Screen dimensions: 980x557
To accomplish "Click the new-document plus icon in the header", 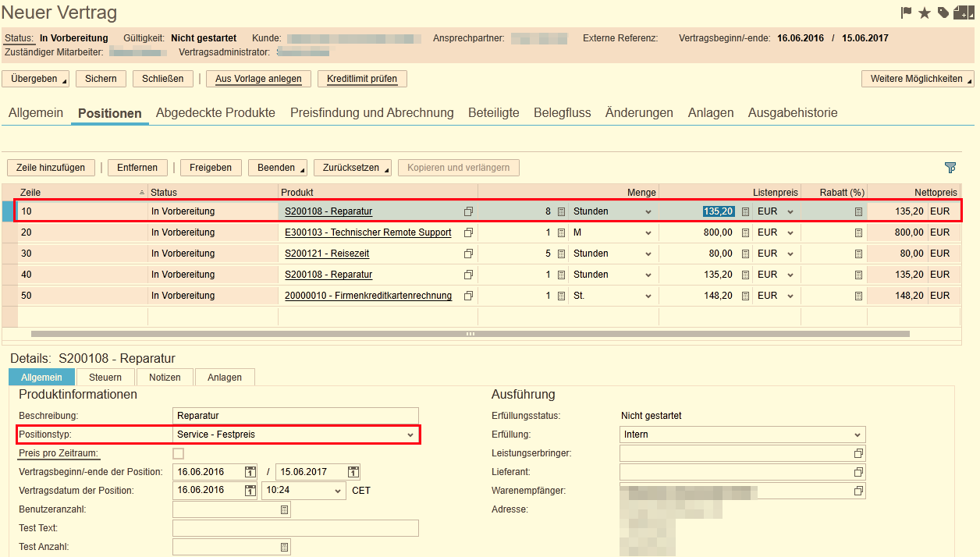I will (x=964, y=12).
